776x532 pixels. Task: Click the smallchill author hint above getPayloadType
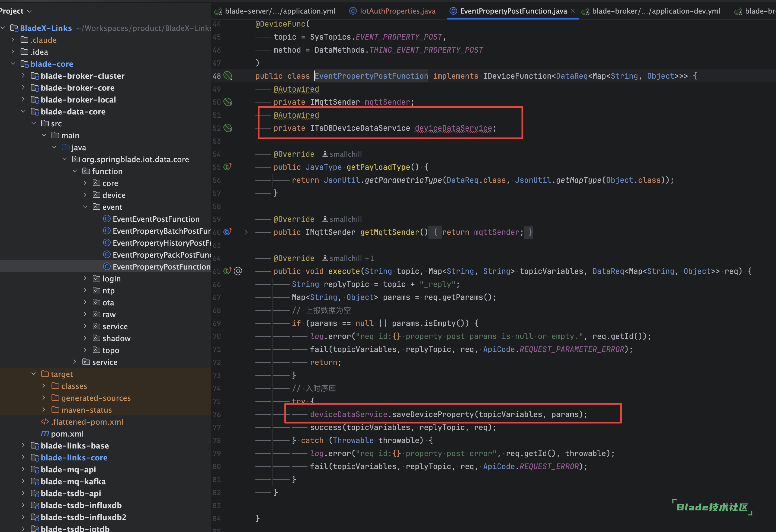[342, 154]
